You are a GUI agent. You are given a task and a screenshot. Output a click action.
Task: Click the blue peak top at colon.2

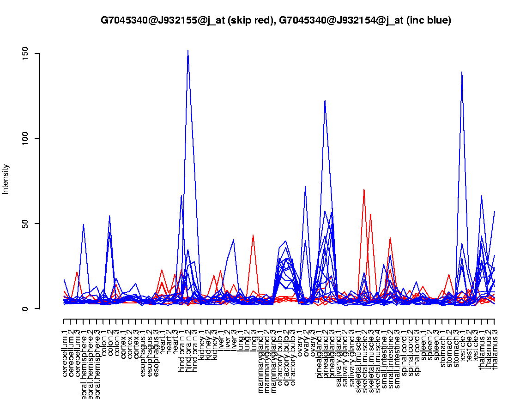(x=109, y=216)
